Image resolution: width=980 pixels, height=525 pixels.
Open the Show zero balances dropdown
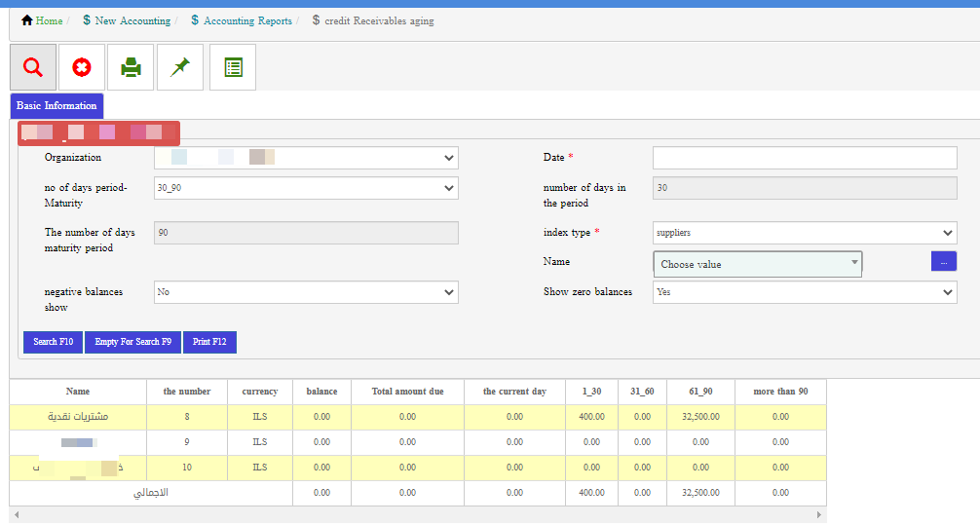[x=805, y=292]
